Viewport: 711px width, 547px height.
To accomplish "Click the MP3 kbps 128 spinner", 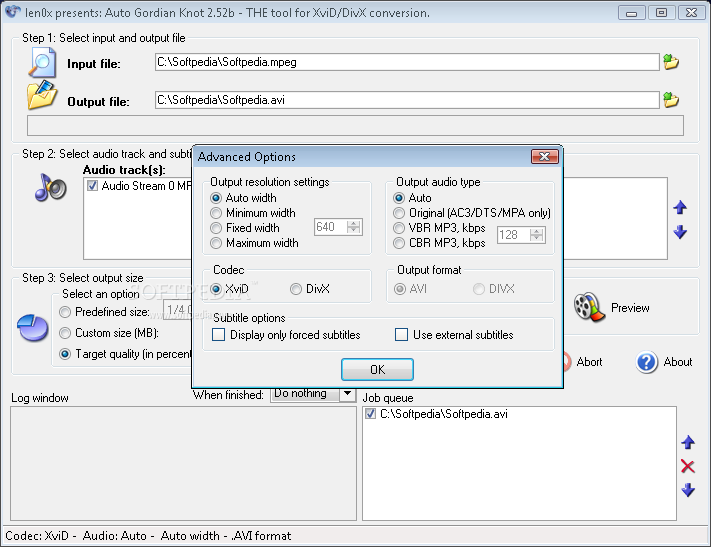I will (536, 234).
